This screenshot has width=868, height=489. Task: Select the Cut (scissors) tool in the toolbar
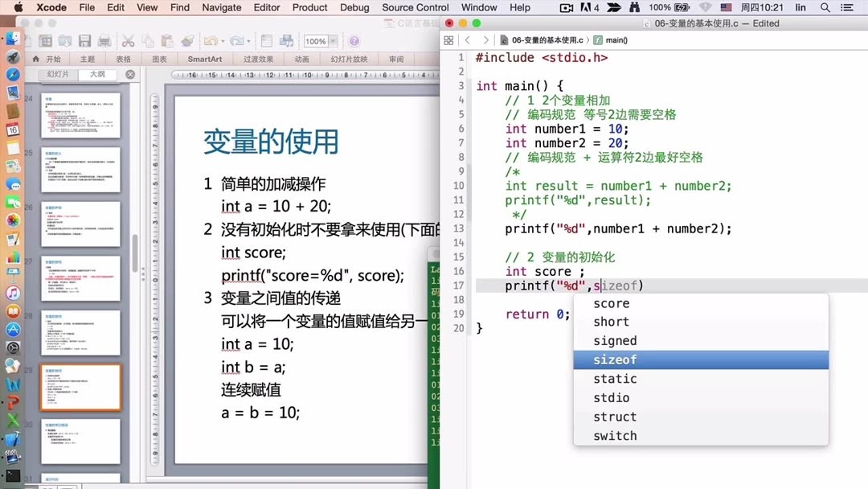129,39
